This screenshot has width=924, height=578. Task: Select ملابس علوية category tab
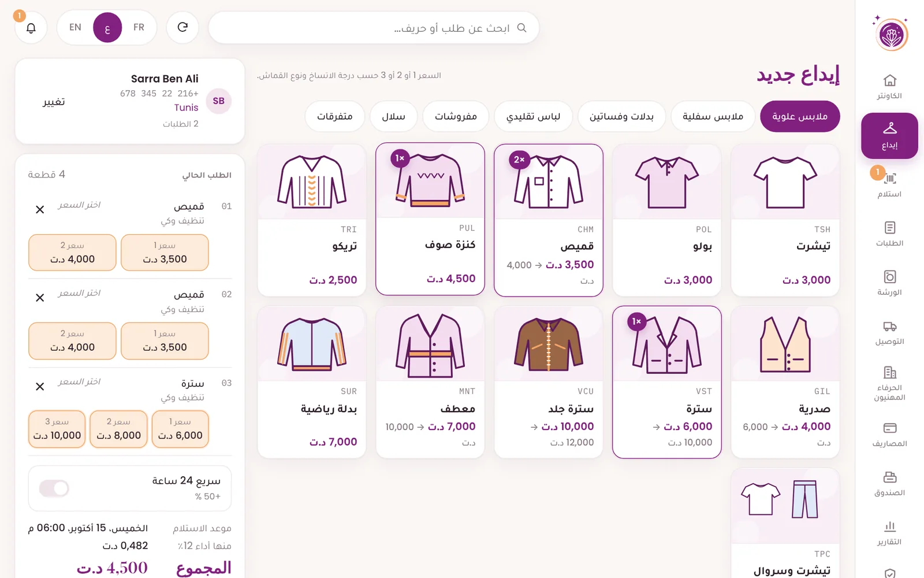[x=800, y=116]
